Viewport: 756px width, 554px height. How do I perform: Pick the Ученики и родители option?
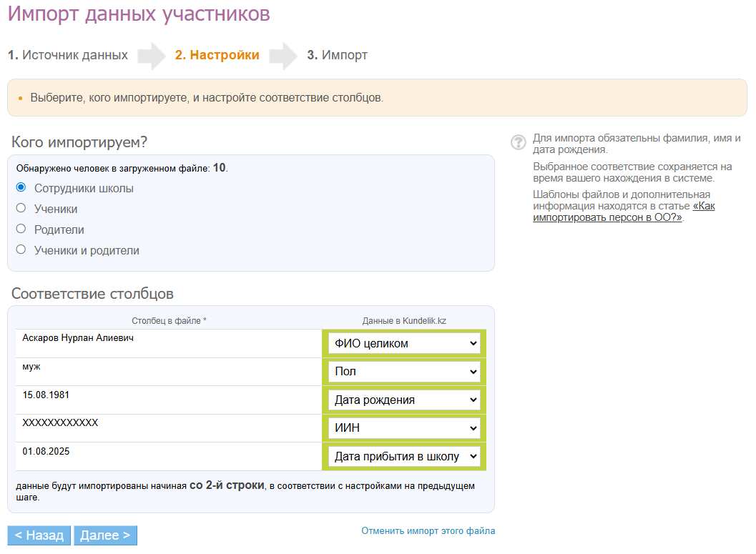21,249
